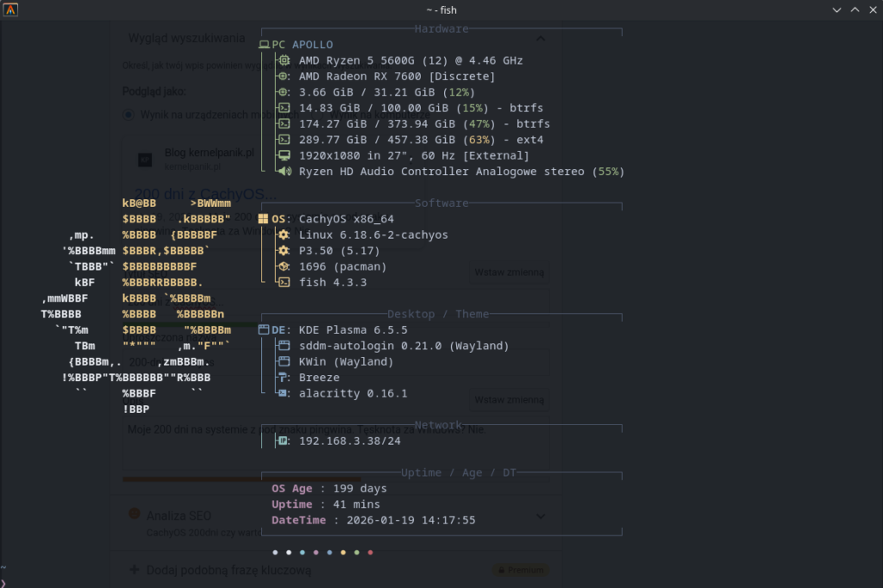883x588 pixels.
Task: Click the paint roller icon next to Breeze
Action: [284, 377]
